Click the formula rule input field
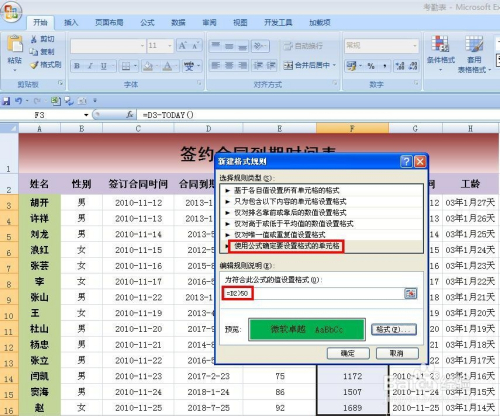Image resolution: width=500 pixels, height=416 pixels. (x=313, y=293)
